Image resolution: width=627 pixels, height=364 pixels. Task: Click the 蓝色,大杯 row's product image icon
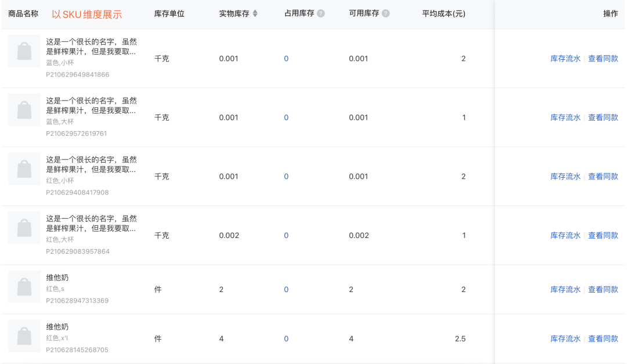coord(24,110)
